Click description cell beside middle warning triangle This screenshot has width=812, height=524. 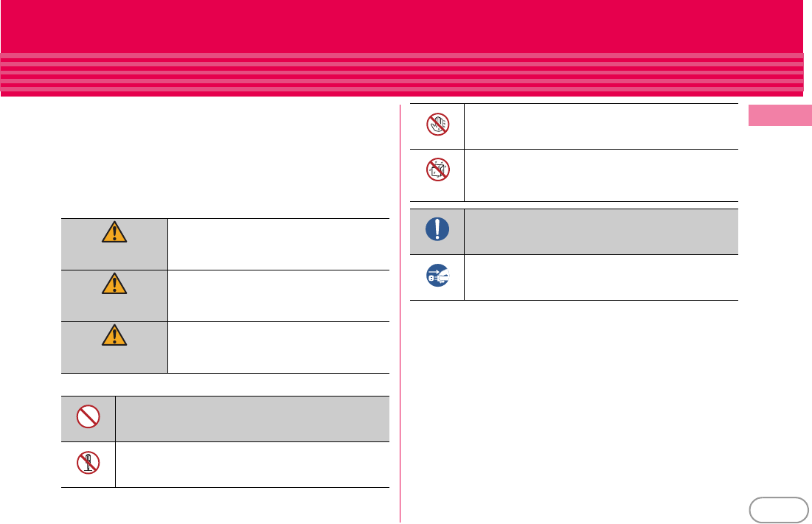[278, 296]
